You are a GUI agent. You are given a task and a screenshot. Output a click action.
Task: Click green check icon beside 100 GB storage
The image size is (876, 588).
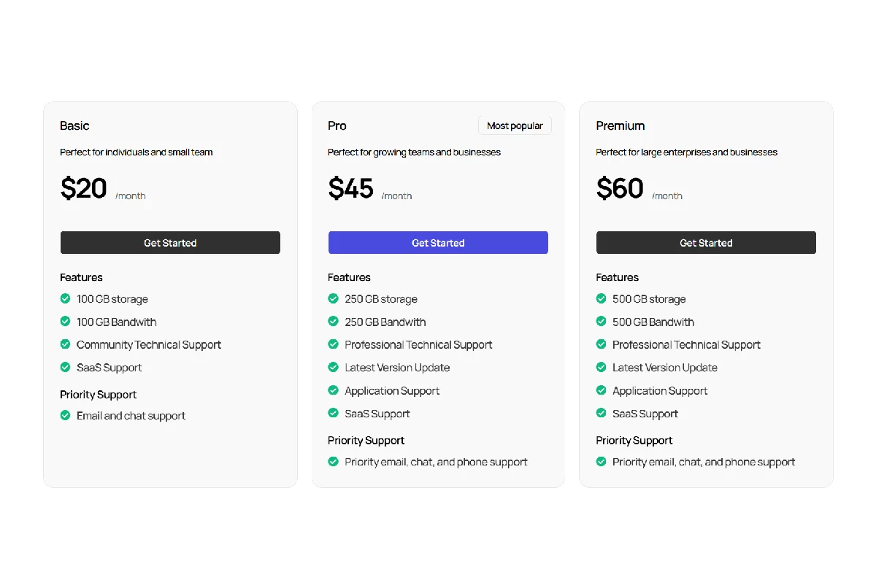pos(65,298)
